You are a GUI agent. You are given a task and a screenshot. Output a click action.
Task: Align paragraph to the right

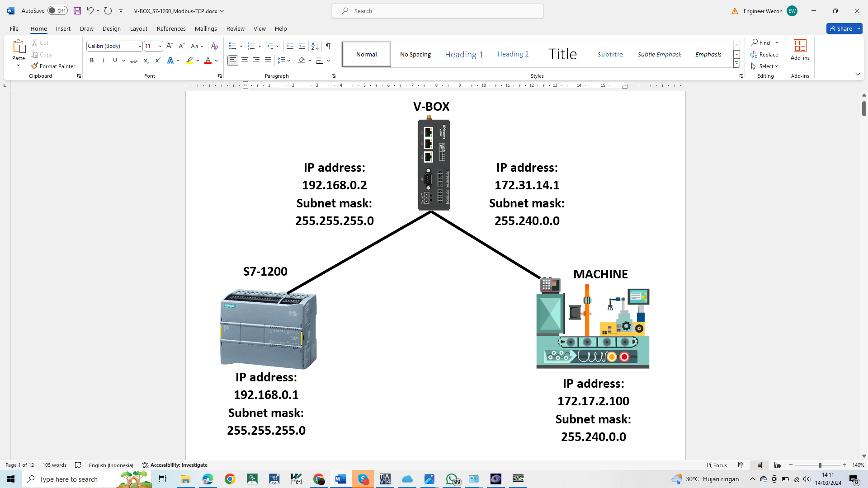(256, 61)
